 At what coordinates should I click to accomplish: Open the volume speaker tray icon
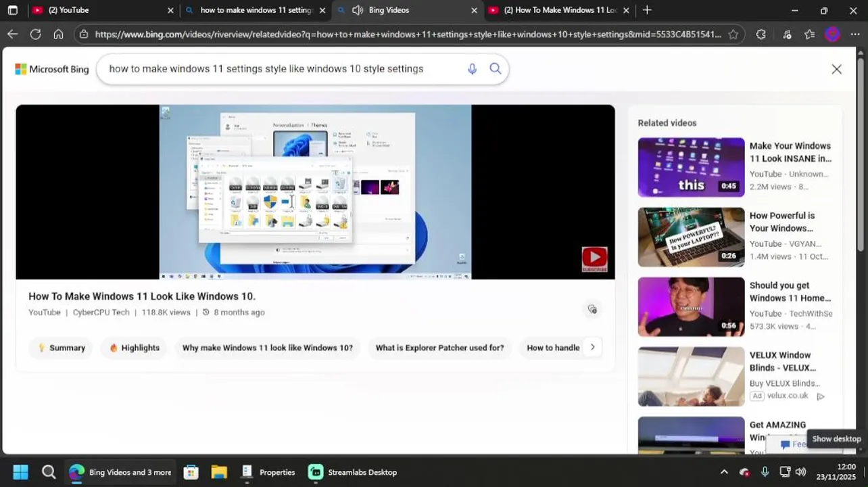click(801, 472)
